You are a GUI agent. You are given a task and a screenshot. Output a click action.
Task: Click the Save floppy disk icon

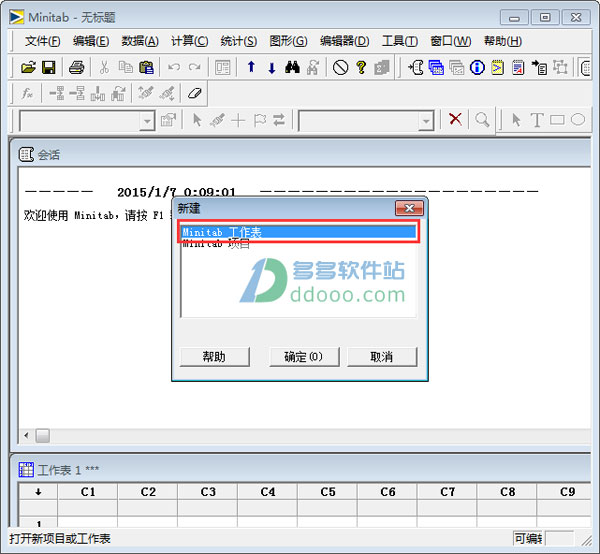tap(49, 67)
